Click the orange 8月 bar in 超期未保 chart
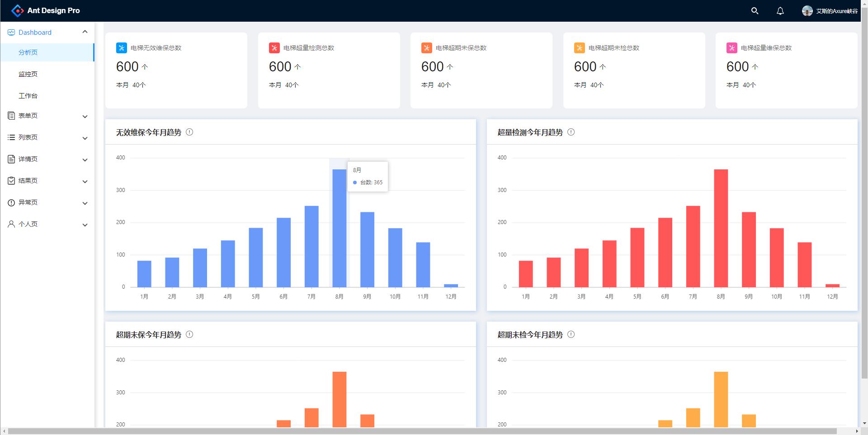This screenshot has width=868, height=435. click(340, 399)
